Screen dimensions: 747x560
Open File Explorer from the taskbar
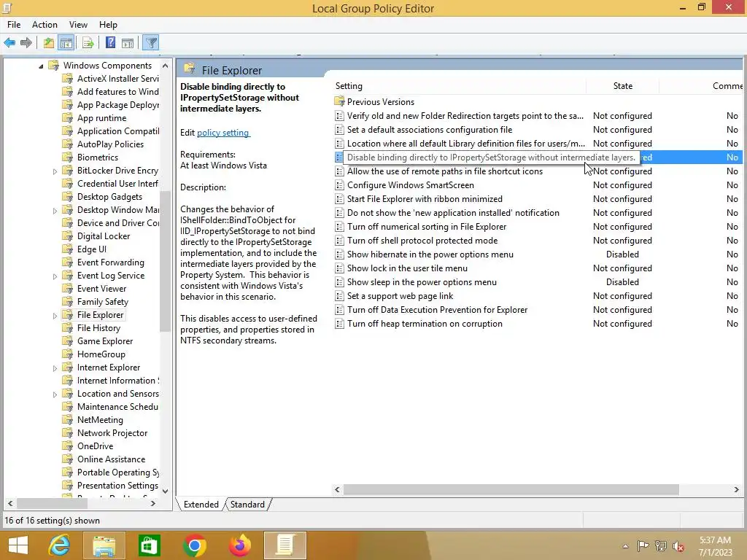click(104, 545)
